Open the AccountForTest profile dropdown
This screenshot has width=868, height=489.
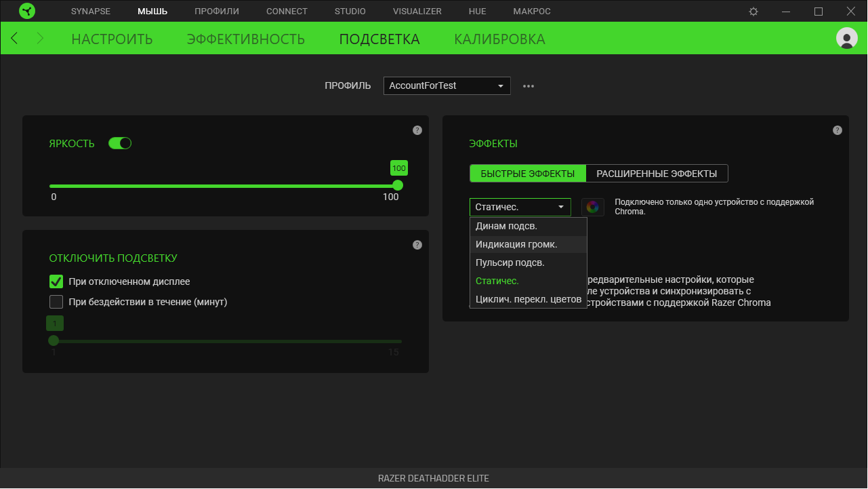point(447,85)
